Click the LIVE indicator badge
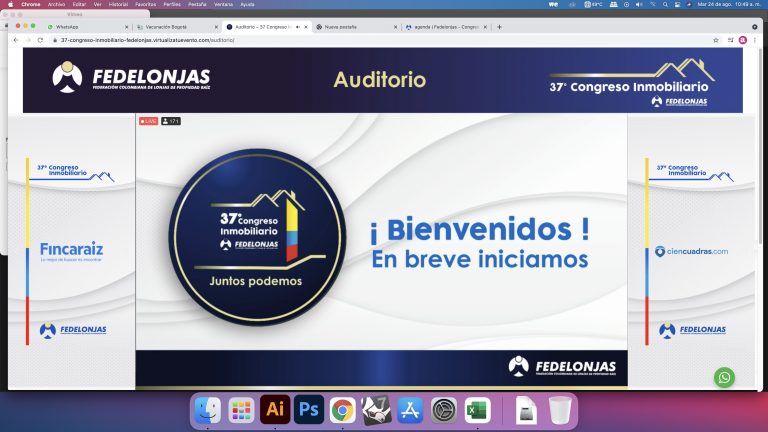The height and width of the screenshot is (432, 768). (148, 121)
